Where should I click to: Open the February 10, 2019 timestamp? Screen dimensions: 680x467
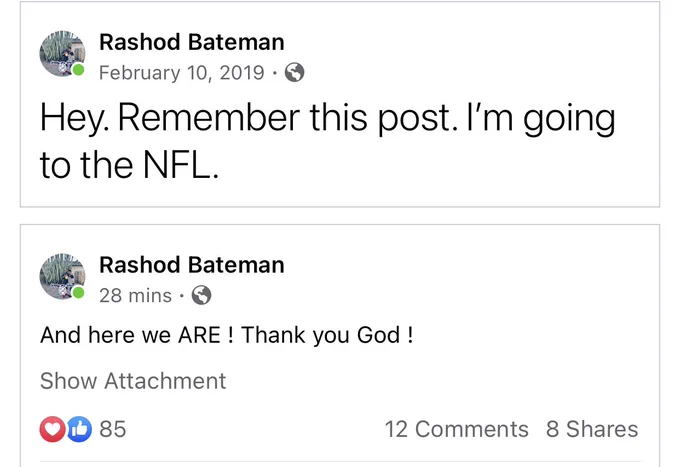pyautogui.click(x=181, y=72)
